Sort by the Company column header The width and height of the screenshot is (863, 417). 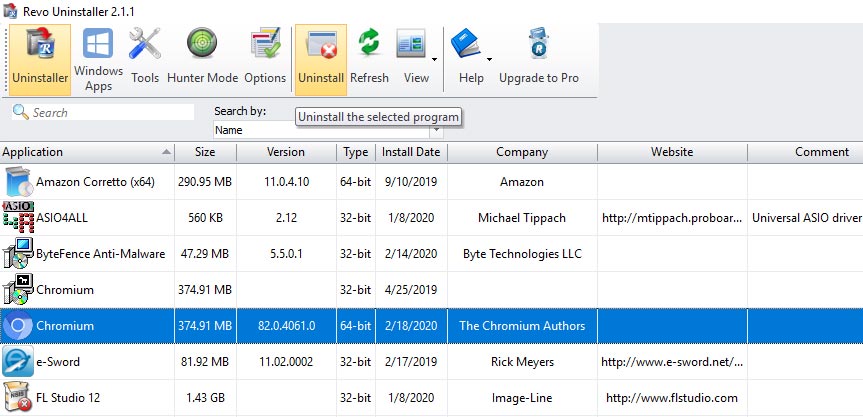tap(522, 152)
